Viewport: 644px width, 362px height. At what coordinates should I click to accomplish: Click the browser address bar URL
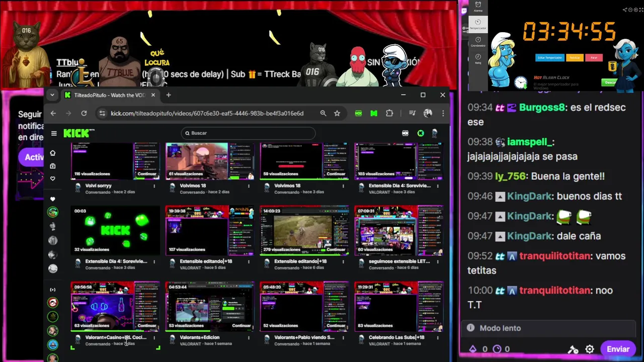(207, 114)
